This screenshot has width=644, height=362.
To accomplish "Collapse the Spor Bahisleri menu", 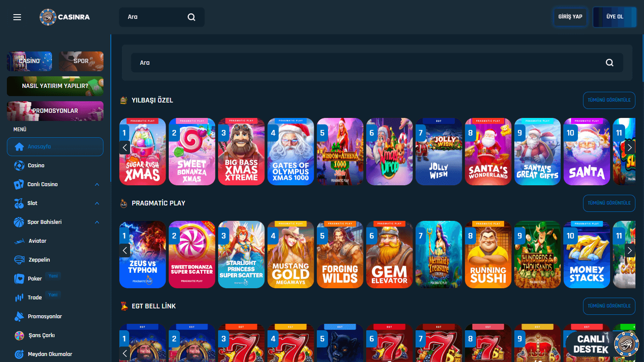I will [x=97, y=222].
